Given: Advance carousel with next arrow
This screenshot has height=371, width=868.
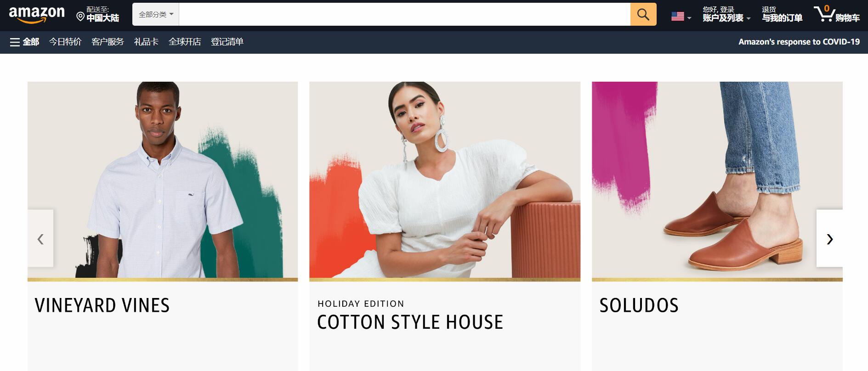Looking at the screenshot, I should coord(829,238).
